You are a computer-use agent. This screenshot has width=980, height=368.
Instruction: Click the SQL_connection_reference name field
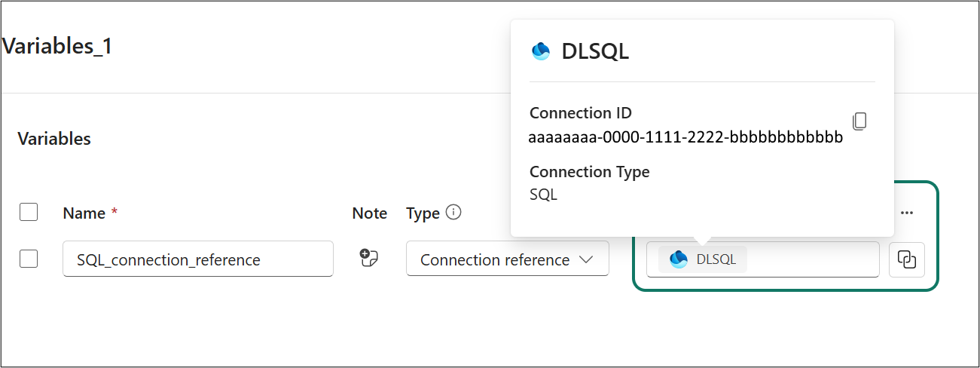(198, 259)
